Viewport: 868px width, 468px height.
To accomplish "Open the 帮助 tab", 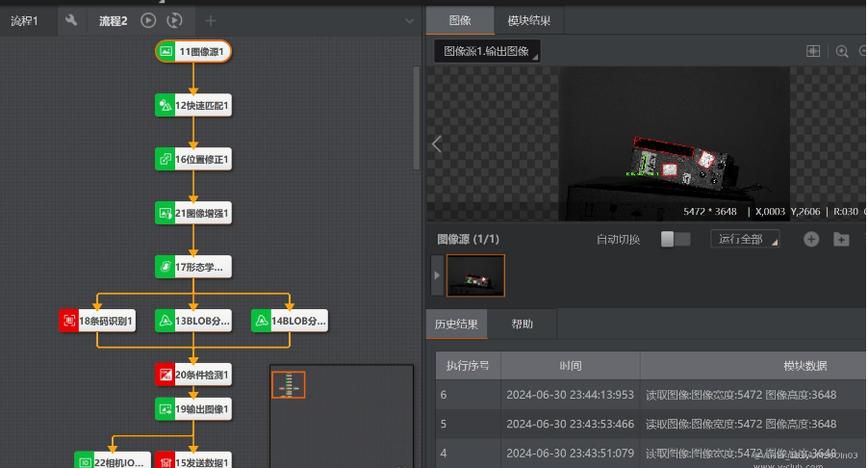I will tap(522, 325).
